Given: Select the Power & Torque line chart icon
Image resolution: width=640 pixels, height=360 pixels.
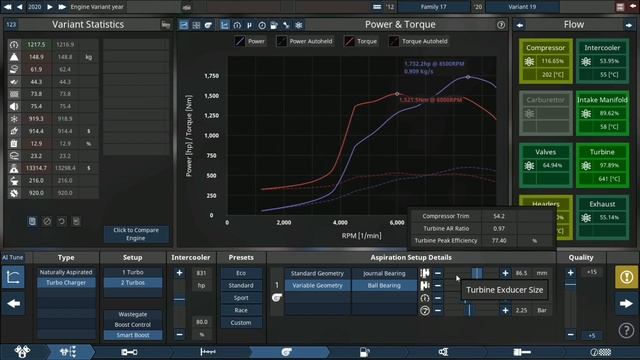Looking at the screenshot, I should tap(224, 25).
